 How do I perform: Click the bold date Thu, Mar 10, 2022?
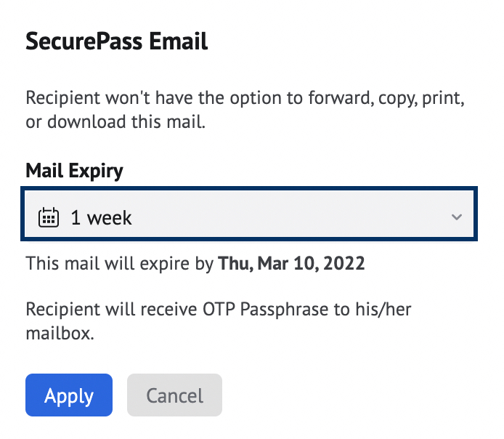click(x=291, y=262)
